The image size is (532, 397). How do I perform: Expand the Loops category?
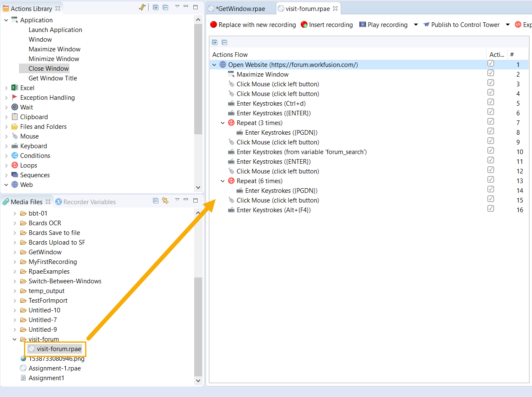pos(6,165)
